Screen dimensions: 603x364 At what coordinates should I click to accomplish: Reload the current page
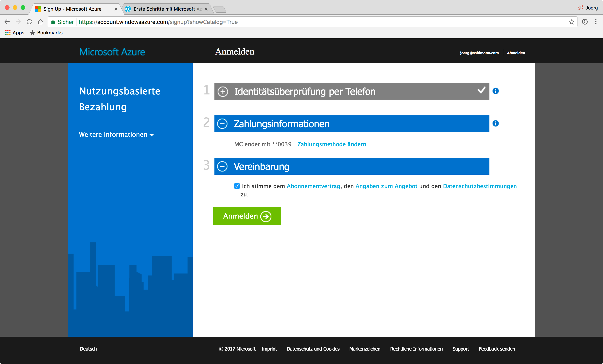[29, 22]
